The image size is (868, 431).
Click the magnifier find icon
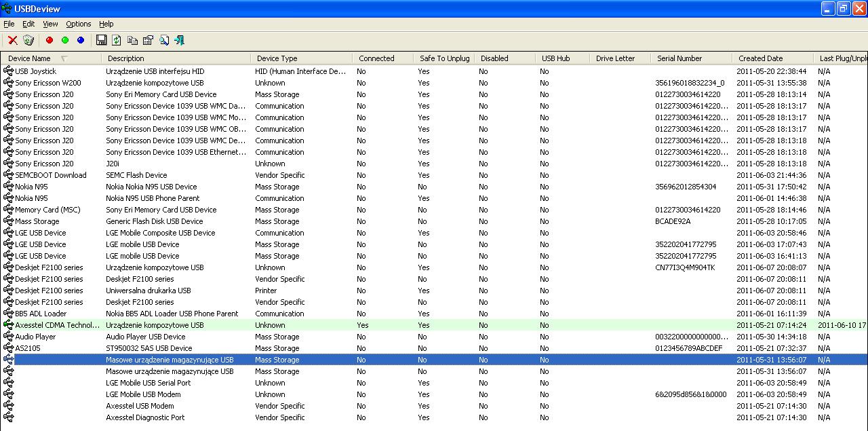(164, 40)
